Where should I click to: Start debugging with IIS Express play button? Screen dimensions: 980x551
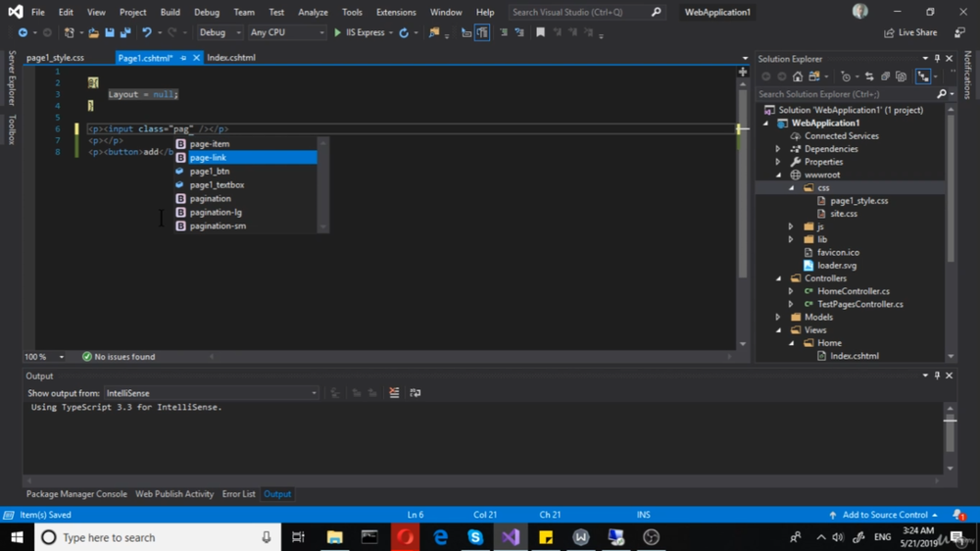(x=338, y=33)
